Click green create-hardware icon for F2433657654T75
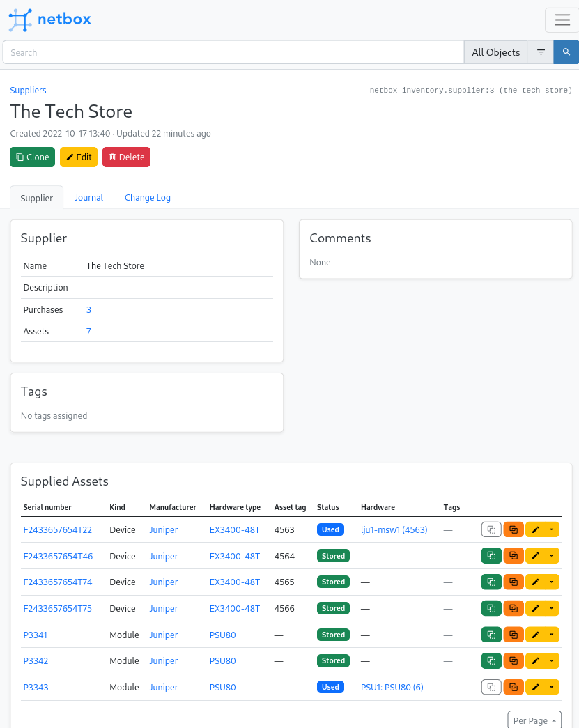 coord(491,608)
